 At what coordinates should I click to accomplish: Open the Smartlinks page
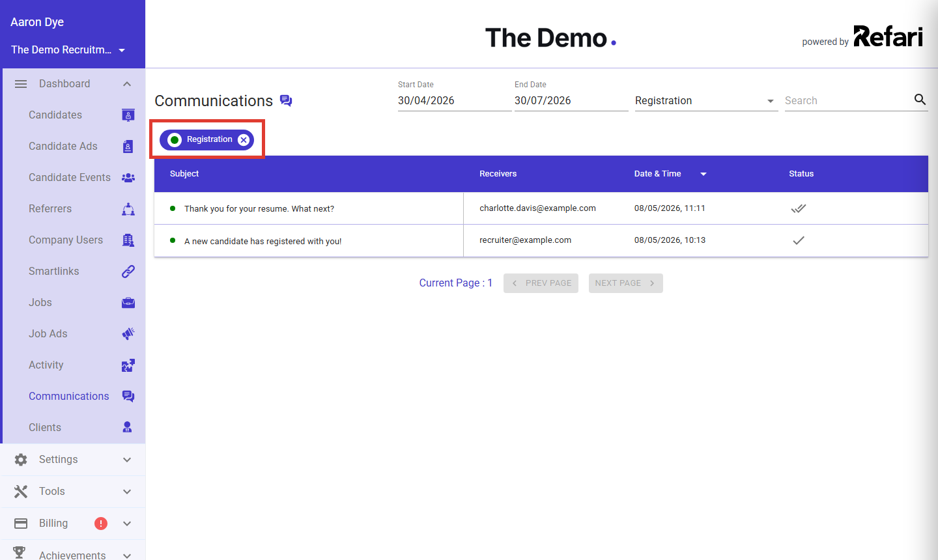click(x=54, y=272)
